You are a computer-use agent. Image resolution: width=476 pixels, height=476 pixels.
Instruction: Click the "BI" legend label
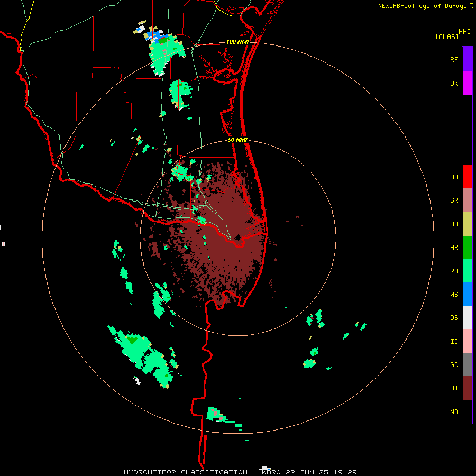pos(454,388)
